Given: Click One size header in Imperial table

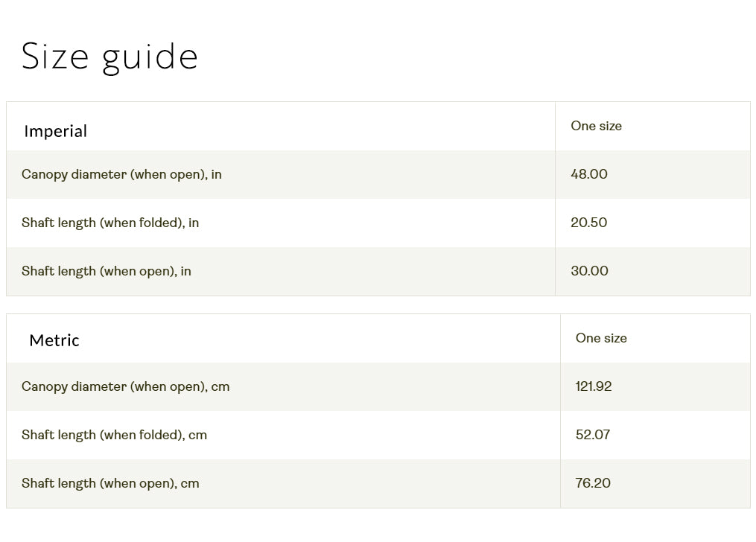Looking at the screenshot, I should click(596, 126).
